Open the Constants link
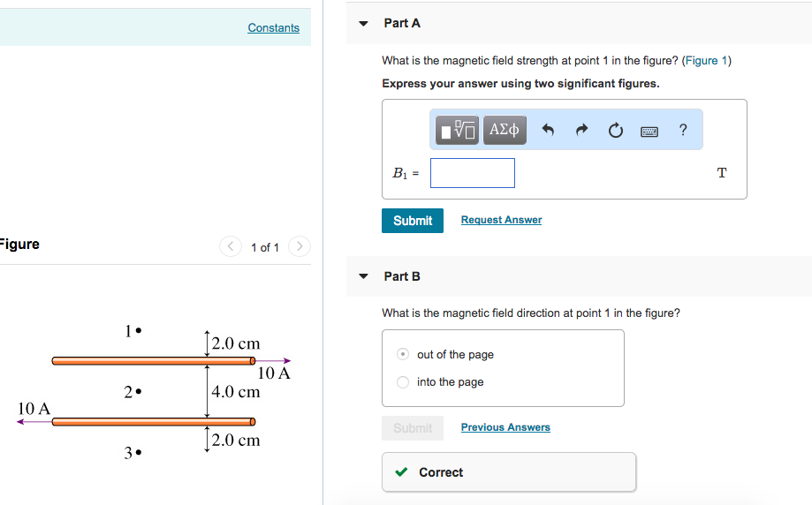This screenshot has height=505, width=812. coord(273,28)
